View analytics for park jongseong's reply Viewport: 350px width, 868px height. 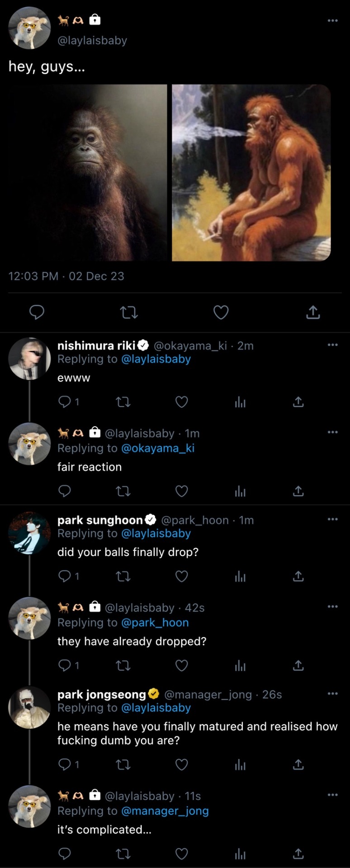[x=240, y=764]
